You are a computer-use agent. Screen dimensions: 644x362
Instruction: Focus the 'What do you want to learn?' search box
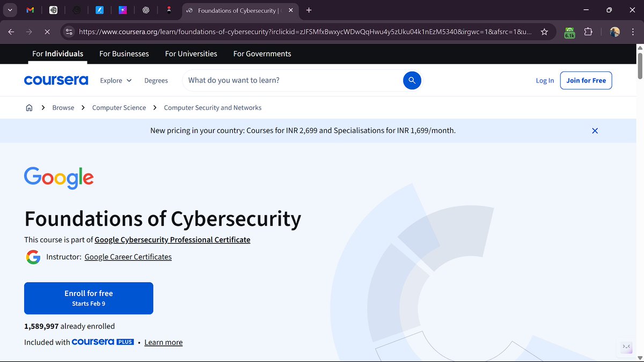point(292,80)
